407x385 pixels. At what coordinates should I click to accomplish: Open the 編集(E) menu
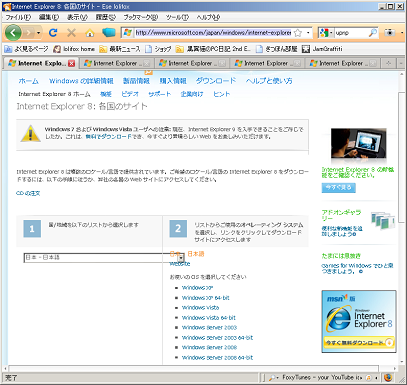click(49, 17)
